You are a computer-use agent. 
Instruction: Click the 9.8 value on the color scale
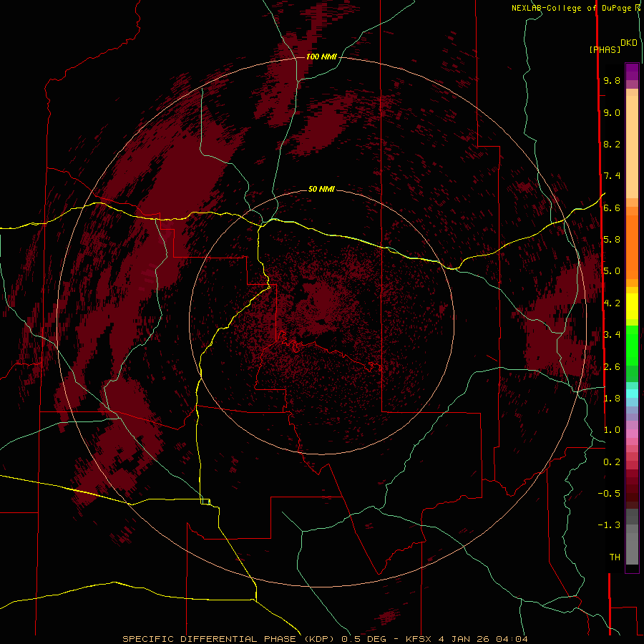click(x=612, y=80)
